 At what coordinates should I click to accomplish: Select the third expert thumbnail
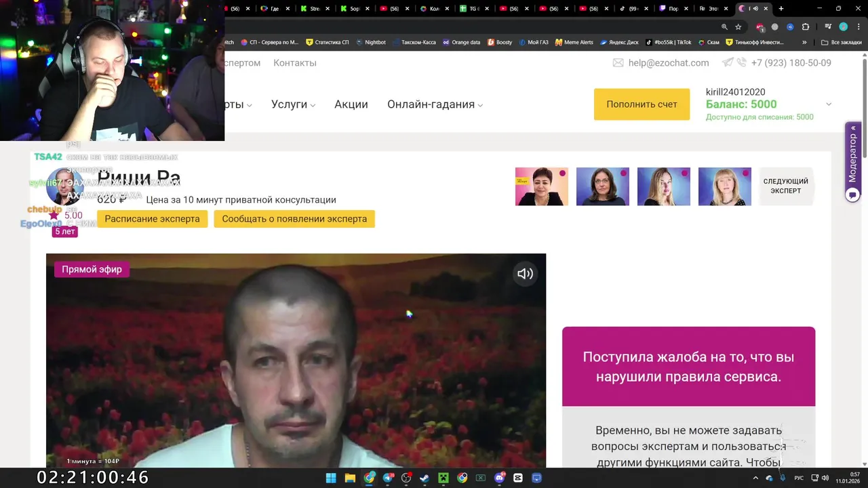pos(664,186)
